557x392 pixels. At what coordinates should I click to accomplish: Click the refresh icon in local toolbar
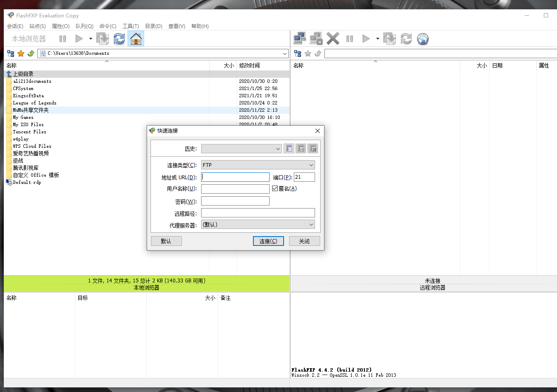119,39
